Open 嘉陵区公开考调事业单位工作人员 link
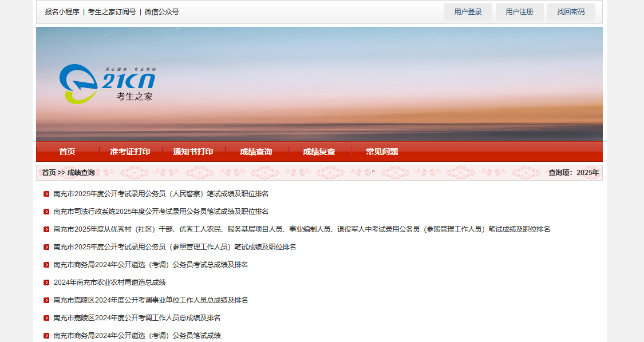Image resolution: width=644 pixels, height=342 pixels. 151,300
